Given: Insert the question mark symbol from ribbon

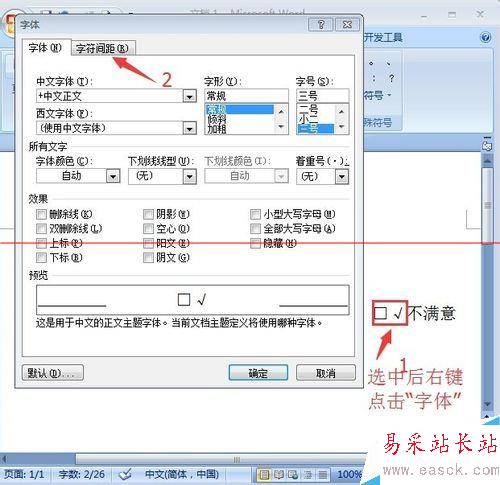Looking at the screenshot, I should click(391, 79).
